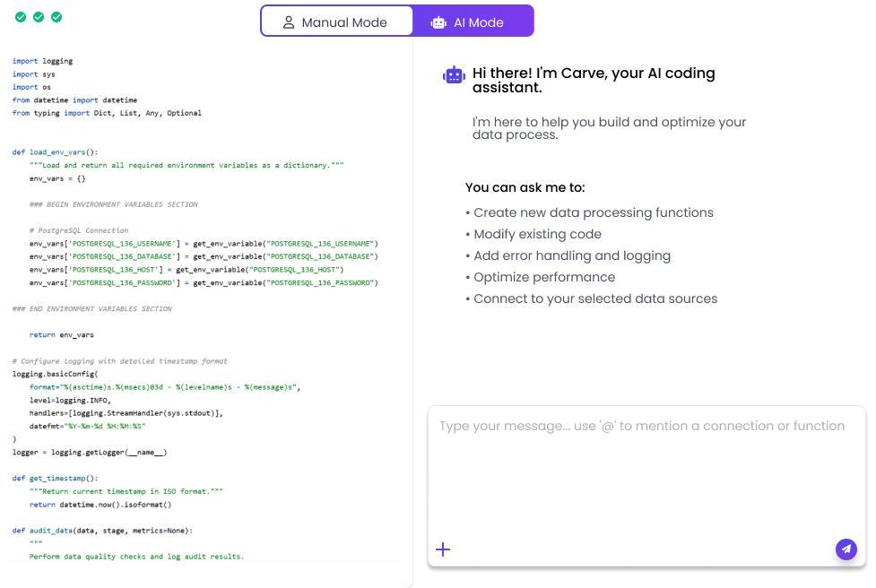Switch to Manual Mode

(x=337, y=22)
